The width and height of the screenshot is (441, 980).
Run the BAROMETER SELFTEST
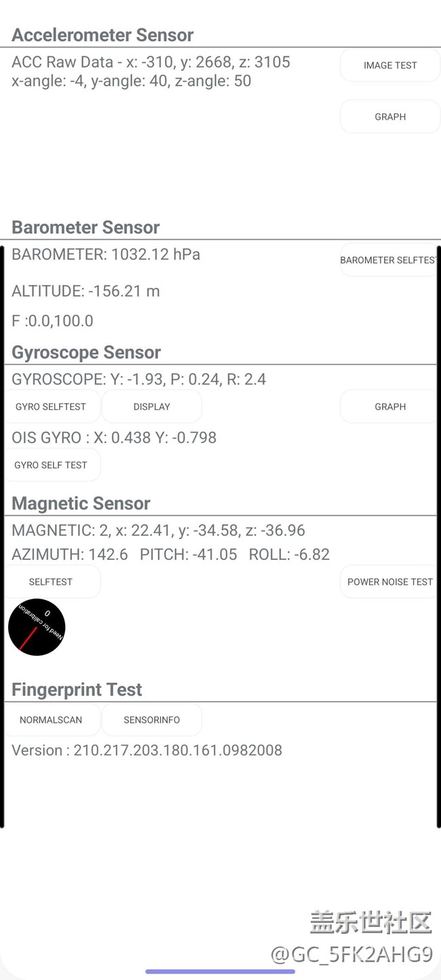(x=388, y=260)
